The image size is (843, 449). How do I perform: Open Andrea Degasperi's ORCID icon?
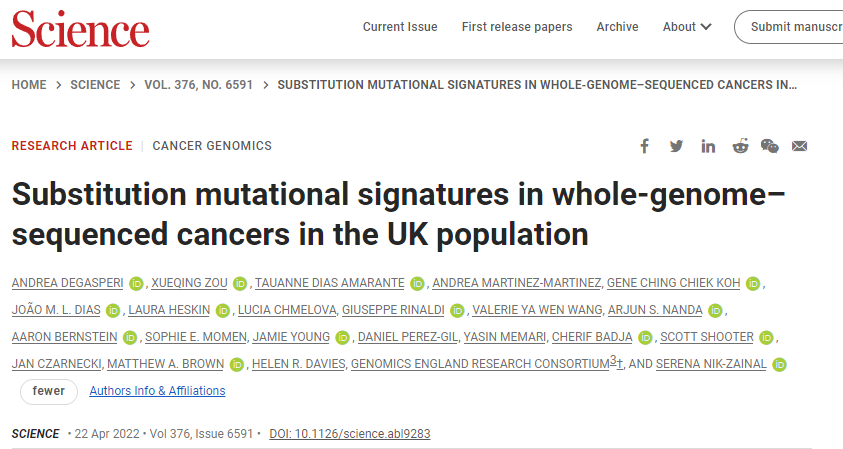(136, 284)
